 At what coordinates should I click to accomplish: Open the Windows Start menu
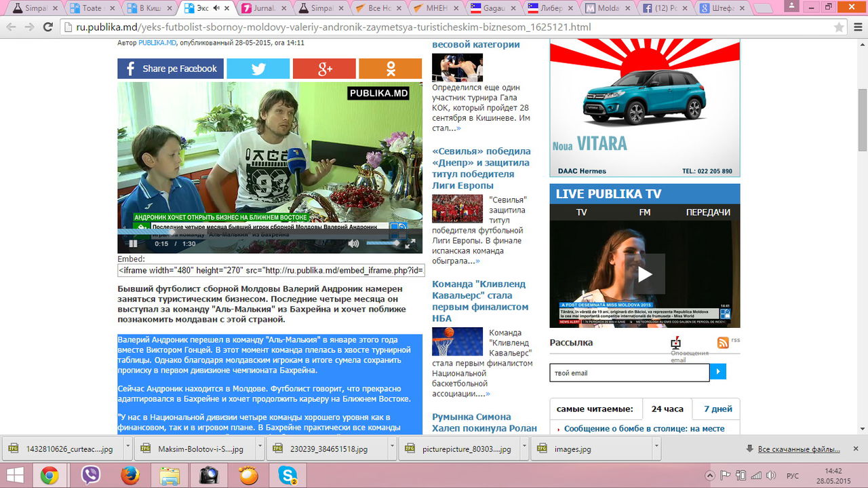(x=14, y=475)
